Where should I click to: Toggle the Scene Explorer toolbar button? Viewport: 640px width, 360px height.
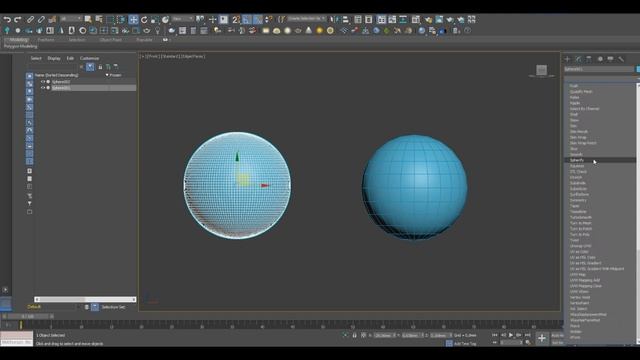358,19
